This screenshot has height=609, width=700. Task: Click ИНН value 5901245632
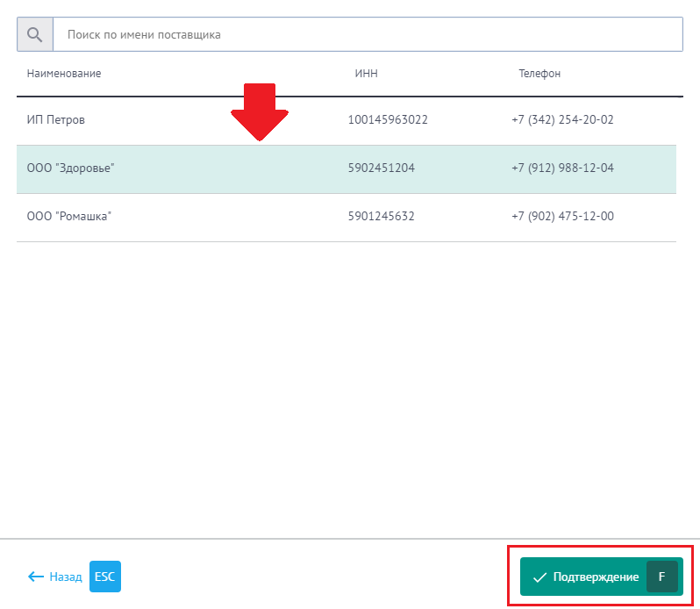382,217
